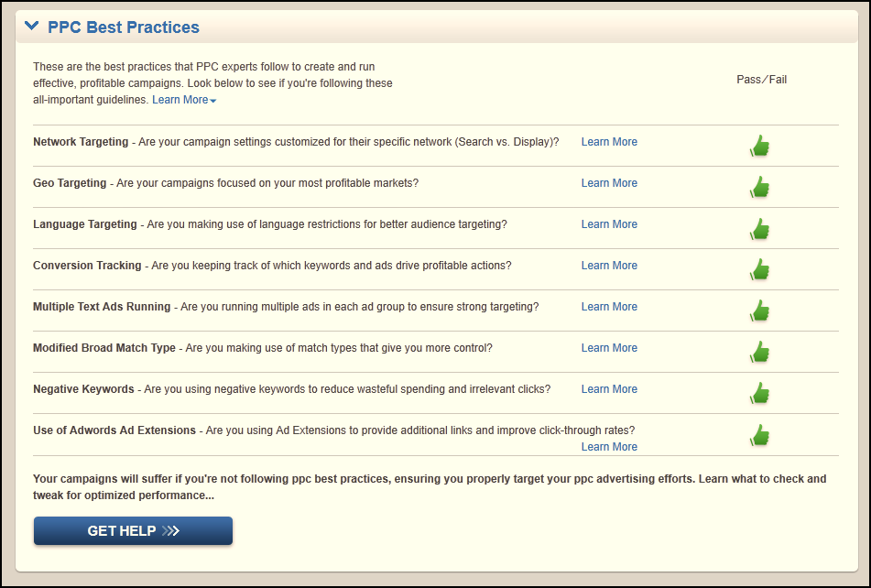The width and height of the screenshot is (871, 588).
Task: Open Learn More for Network Targeting
Action: [x=609, y=141]
